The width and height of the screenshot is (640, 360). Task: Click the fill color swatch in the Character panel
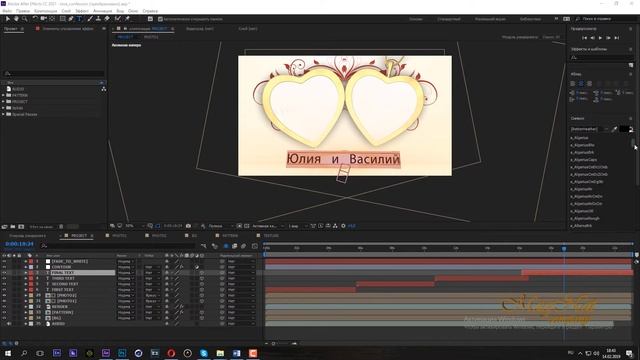point(623,129)
